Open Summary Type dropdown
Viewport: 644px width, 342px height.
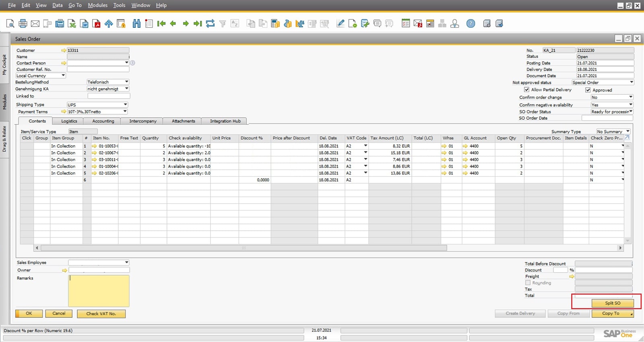628,131
